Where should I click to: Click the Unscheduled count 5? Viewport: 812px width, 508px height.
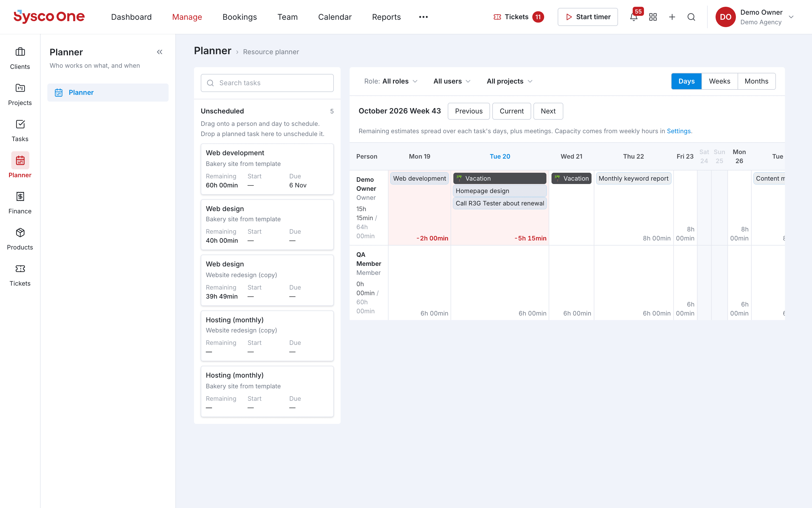point(332,111)
